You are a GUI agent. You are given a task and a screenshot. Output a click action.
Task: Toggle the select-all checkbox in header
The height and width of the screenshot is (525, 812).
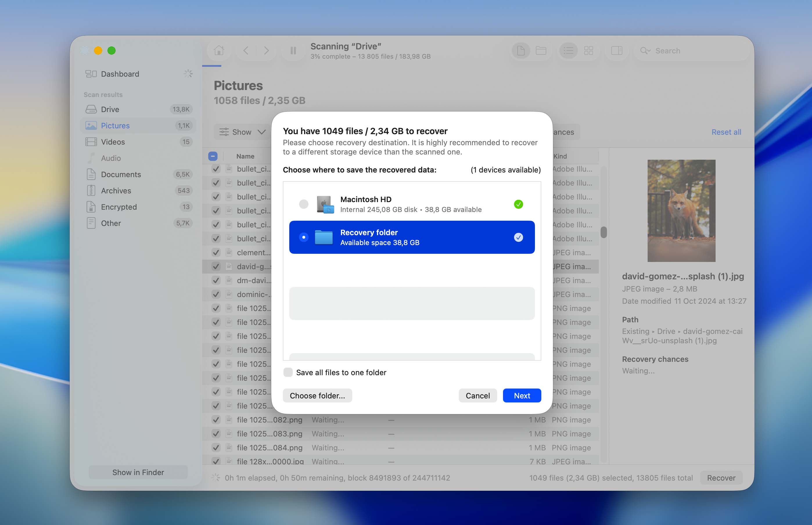coord(213,156)
